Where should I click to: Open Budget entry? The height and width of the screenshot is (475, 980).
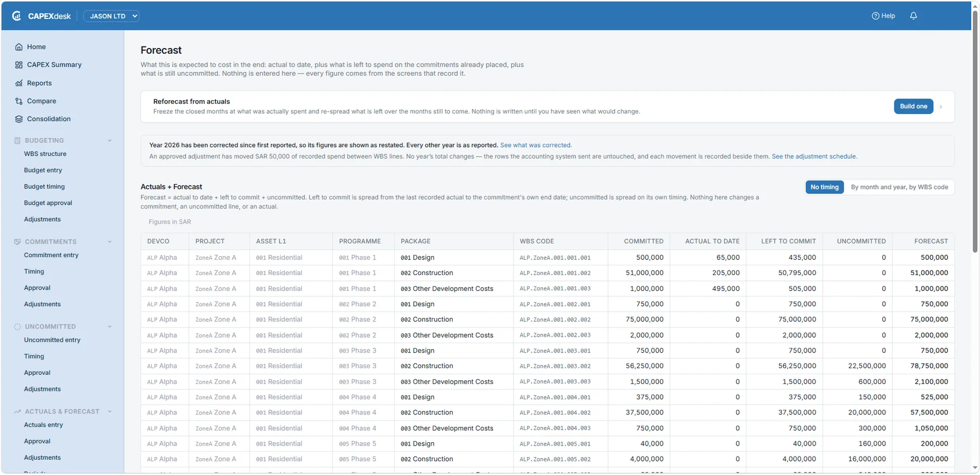43,170
